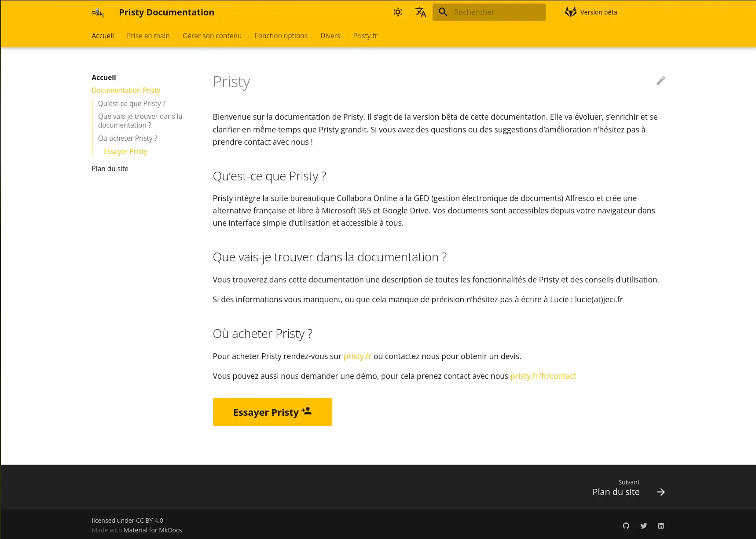
Task: Open the Pristy.fr tab
Action: click(365, 36)
